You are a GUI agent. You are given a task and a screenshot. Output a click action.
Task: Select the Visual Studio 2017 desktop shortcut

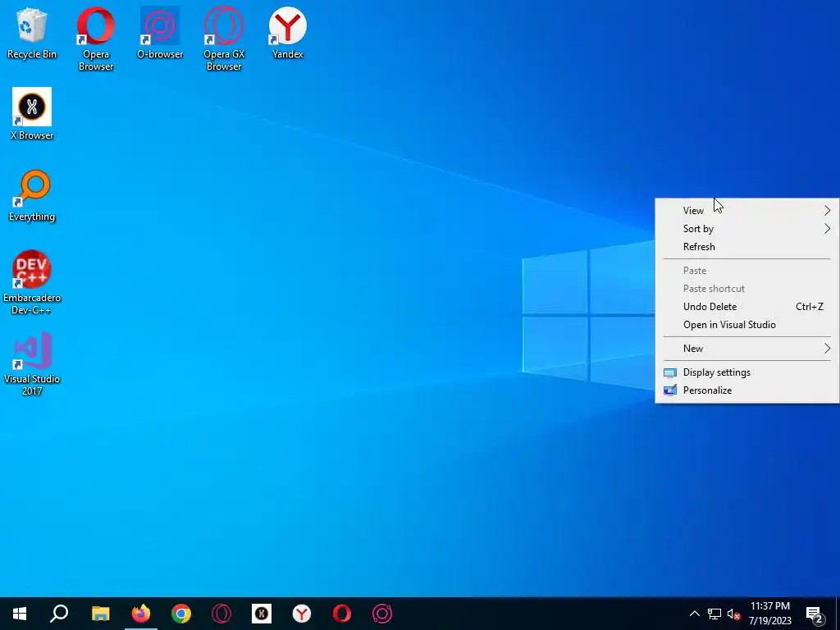tap(32, 363)
